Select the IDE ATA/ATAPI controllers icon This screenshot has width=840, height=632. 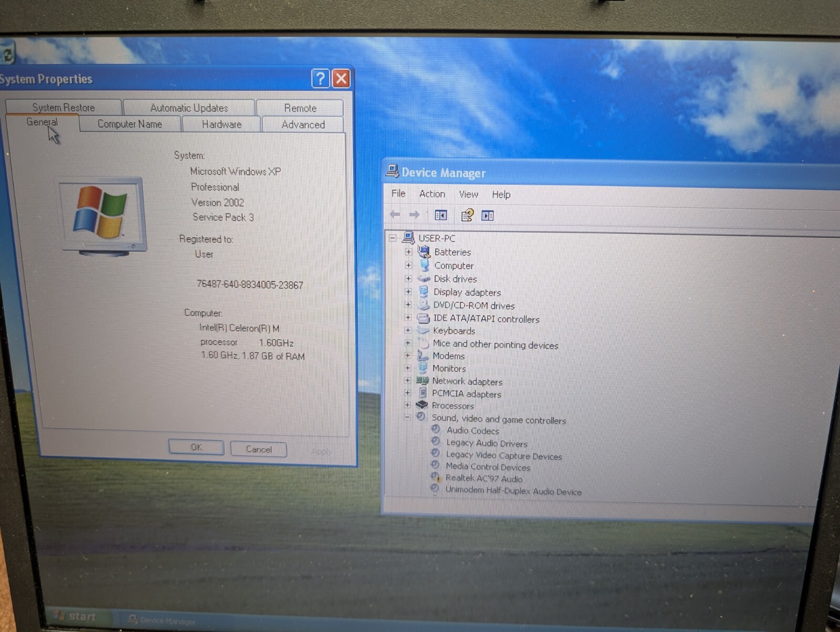click(x=423, y=318)
